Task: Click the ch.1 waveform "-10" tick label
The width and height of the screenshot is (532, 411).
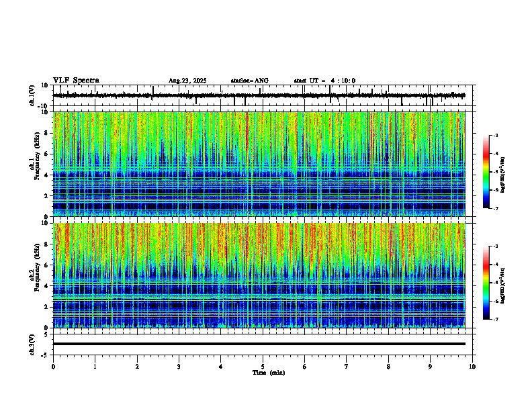Action: [x=44, y=106]
